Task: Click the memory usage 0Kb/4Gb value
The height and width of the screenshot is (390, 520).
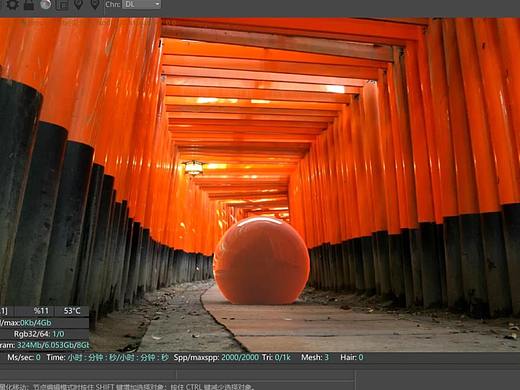Action: click(x=36, y=323)
